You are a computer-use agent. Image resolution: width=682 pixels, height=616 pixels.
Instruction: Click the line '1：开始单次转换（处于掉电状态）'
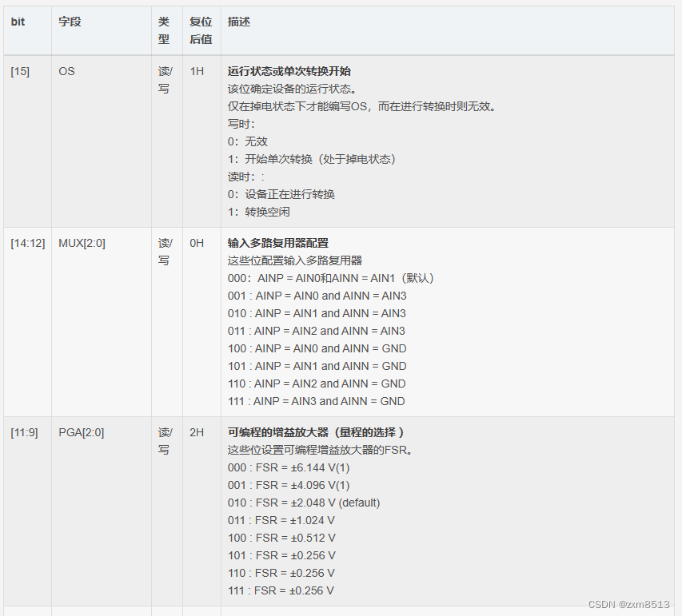pos(312,159)
